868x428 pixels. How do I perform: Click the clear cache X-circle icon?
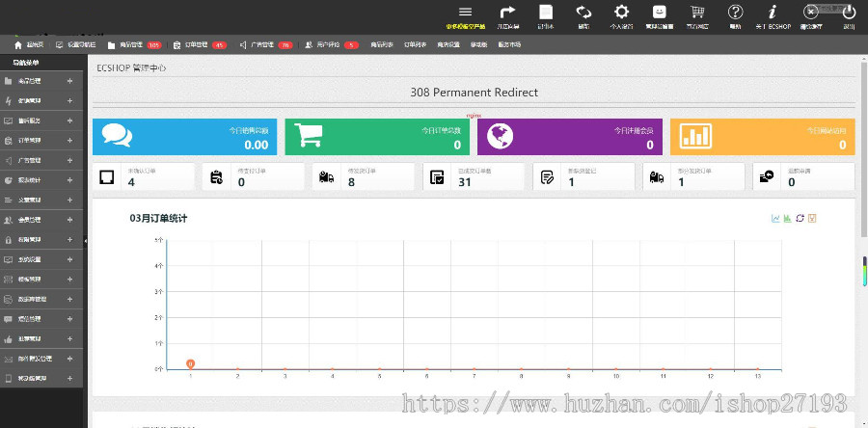pyautogui.click(x=810, y=13)
